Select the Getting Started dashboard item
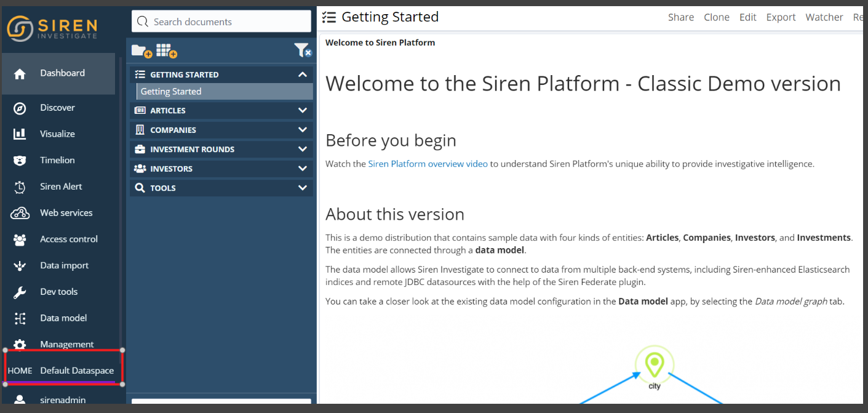The image size is (868, 413). point(225,92)
